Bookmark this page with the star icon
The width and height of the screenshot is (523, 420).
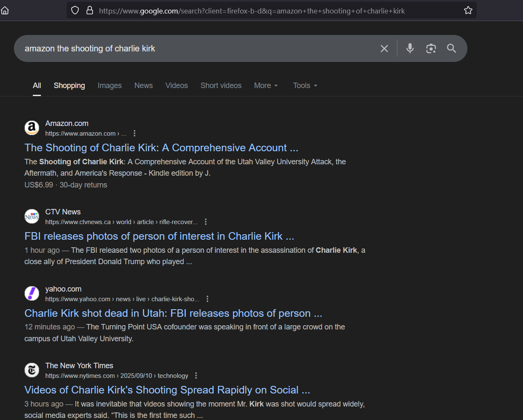(x=468, y=11)
